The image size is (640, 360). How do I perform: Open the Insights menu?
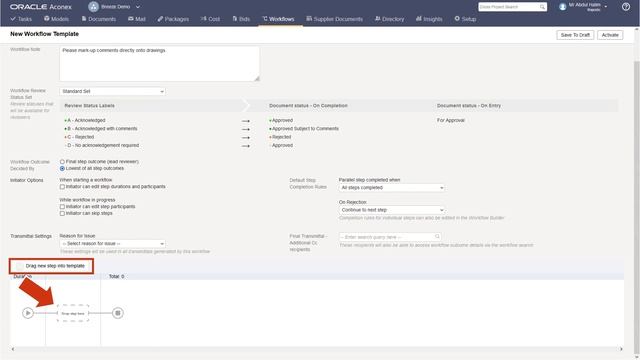tap(429, 19)
